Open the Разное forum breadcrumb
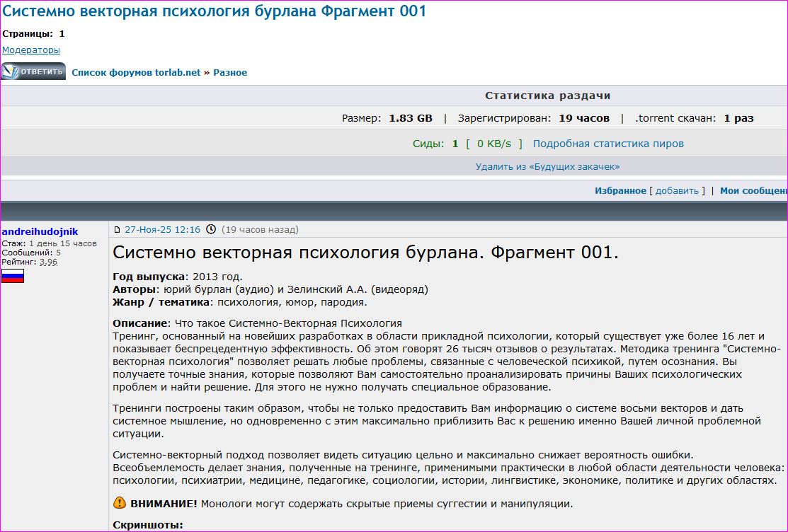The image size is (788, 532). click(230, 72)
